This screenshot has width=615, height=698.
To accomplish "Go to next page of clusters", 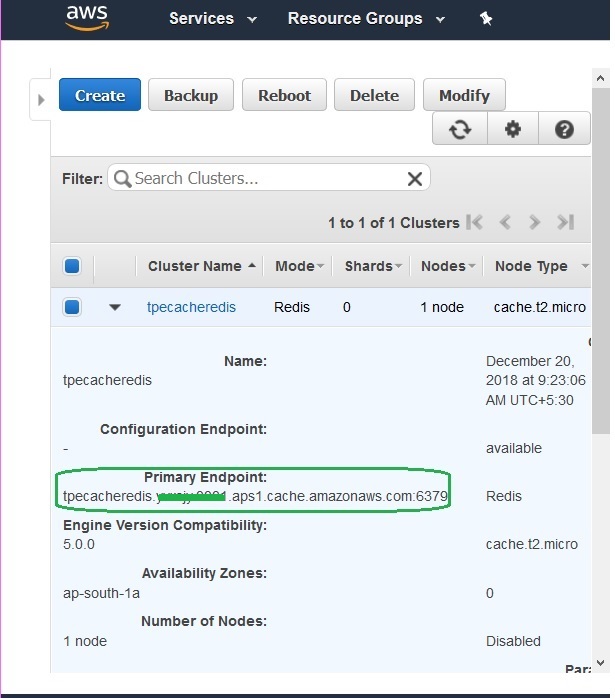I will [535, 222].
